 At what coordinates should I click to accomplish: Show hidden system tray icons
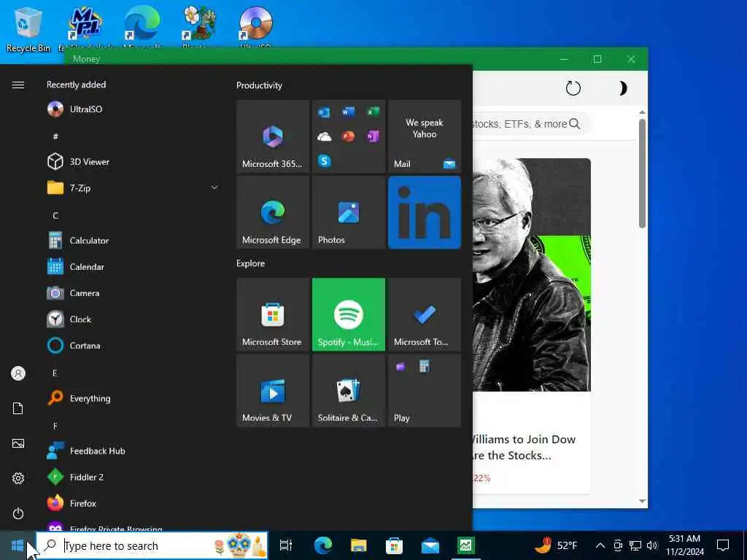(600, 545)
